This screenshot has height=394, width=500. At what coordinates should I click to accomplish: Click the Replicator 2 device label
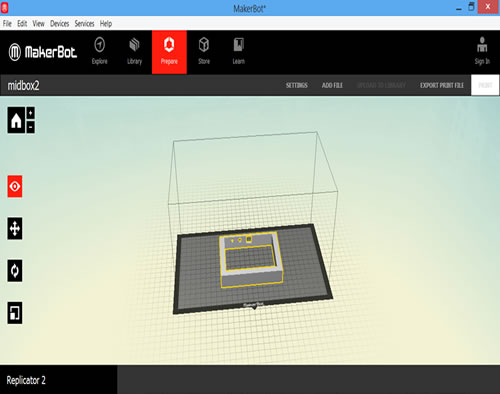[26, 380]
